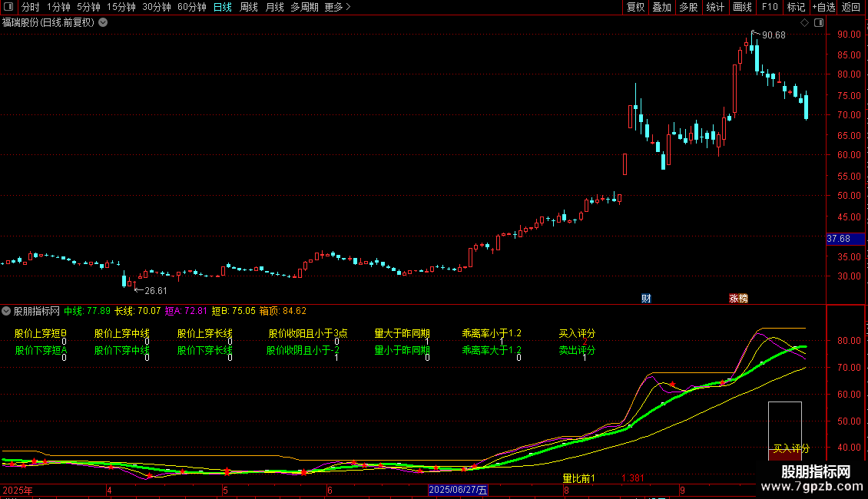
Task: Click the 90.68 high price label
Action: coord(774,35)
